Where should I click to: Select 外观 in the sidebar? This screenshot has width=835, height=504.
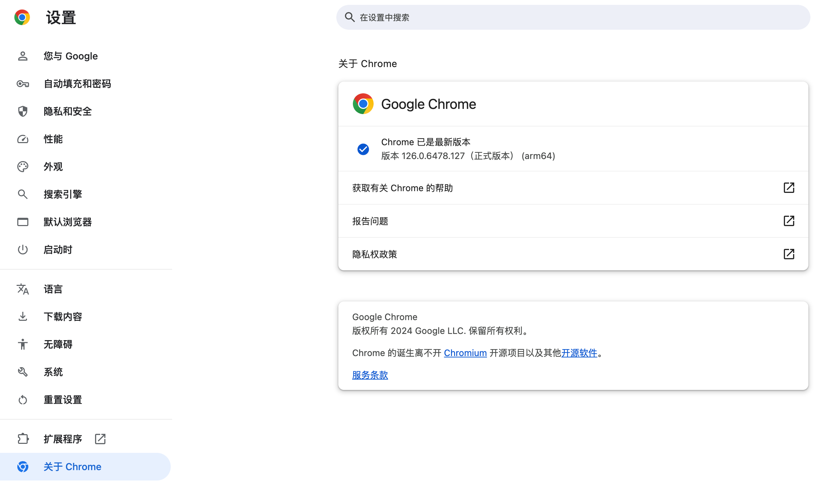pyautogui.click(x=85, y=167)
